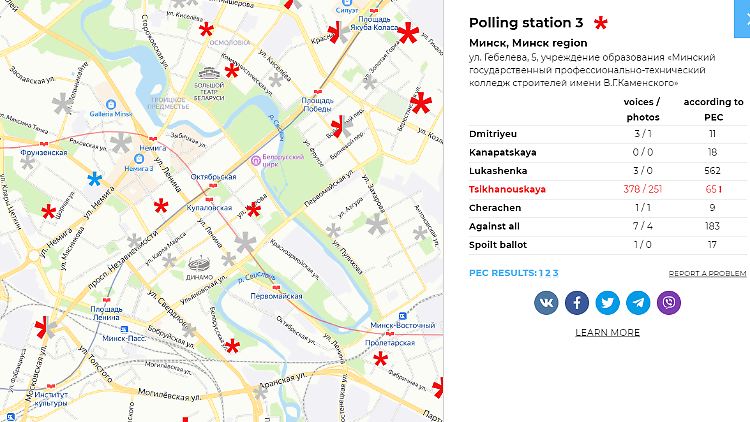Open PEC results page 1
Image resolution: width=750 pixels, height=422 pixels.
pos(541,273)
